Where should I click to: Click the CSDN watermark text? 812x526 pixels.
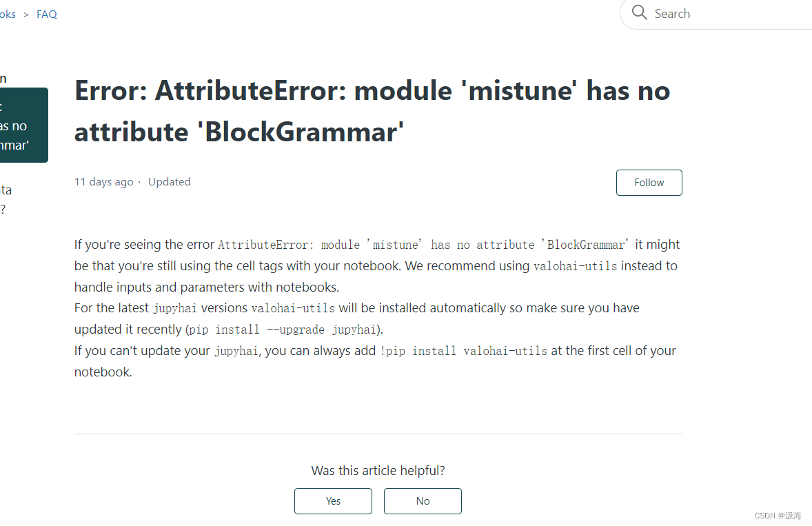coord(778,516)
